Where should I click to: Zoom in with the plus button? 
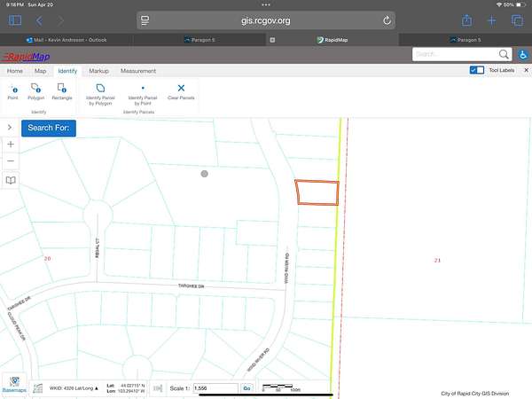pos(11,144)
